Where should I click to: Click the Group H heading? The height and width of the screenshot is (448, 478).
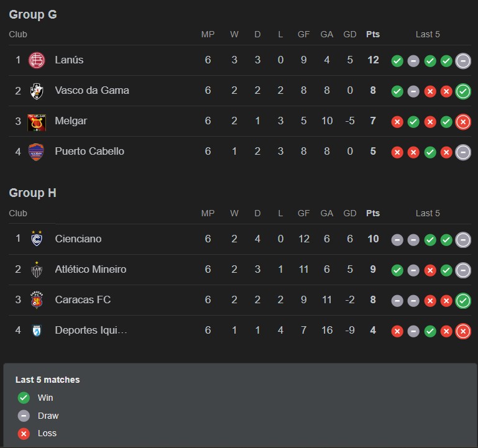[33, 193]
